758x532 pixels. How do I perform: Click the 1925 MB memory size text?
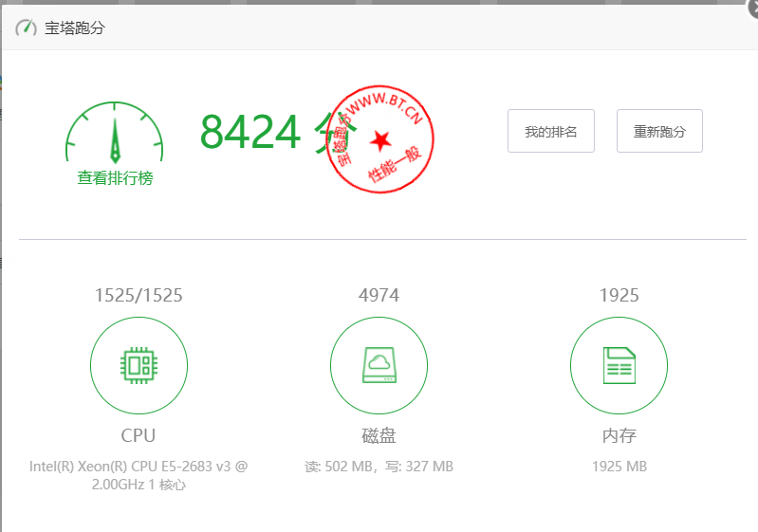pyautogui.click(x=619, y=467)
